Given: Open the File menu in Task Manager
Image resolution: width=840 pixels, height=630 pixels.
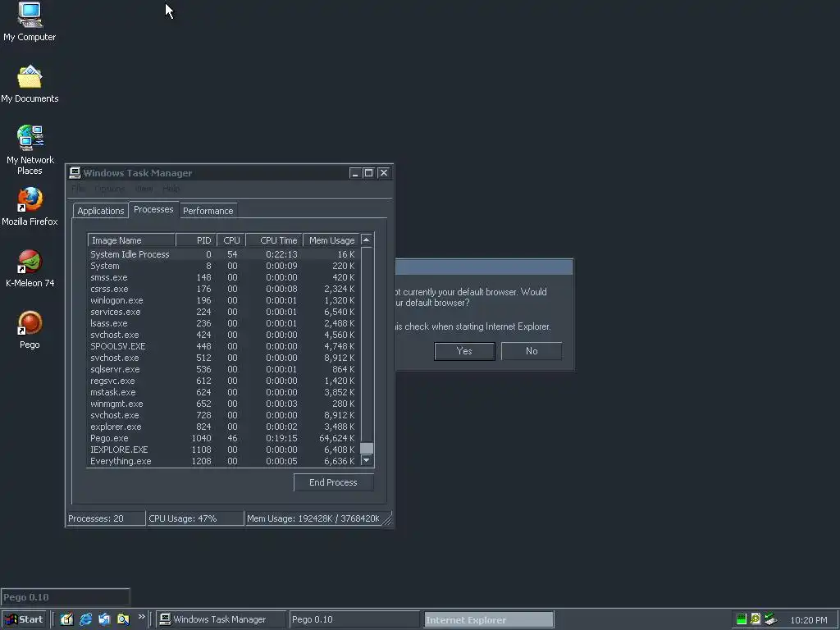Looking at the screenshot, I should (78, 189).
